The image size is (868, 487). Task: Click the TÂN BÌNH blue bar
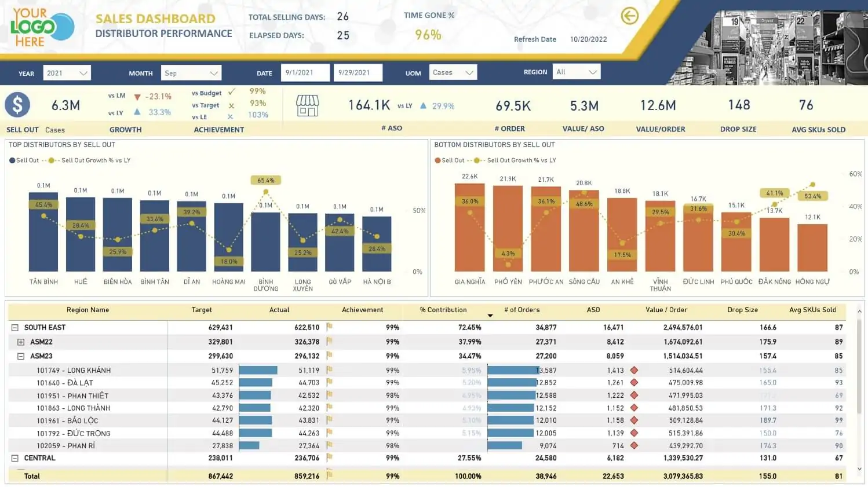43,232
